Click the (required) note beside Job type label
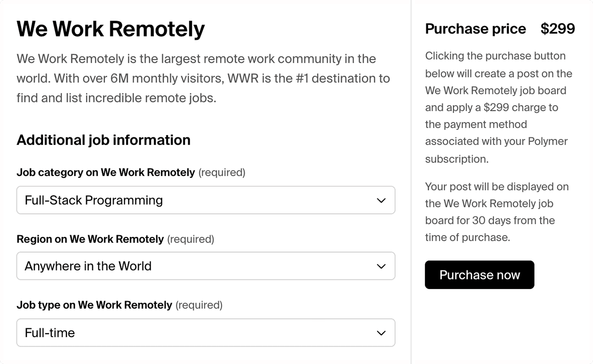The width and height of the screenshot is (593, 364). pos(199,305)
